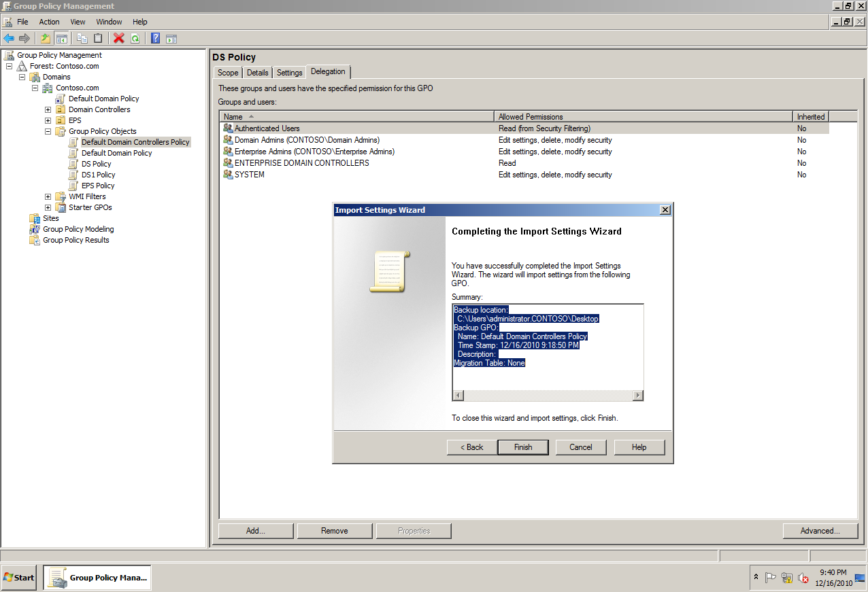
Task: Navigate back with the Back arrow icon
Action: pyautogui.click(x=9, y=38)
